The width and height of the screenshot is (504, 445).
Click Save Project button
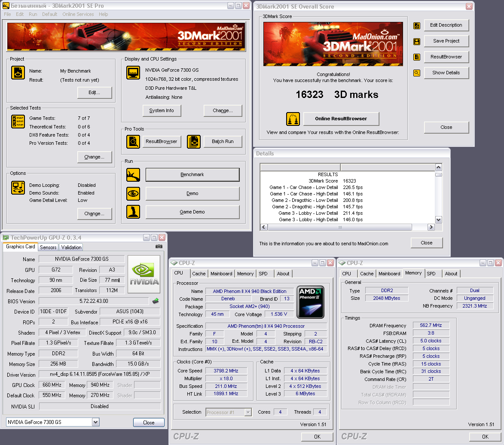[x=446, y=41]
